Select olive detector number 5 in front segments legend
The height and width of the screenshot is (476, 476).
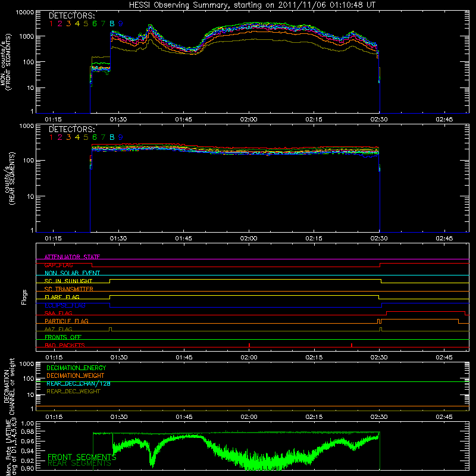point(86,24)
